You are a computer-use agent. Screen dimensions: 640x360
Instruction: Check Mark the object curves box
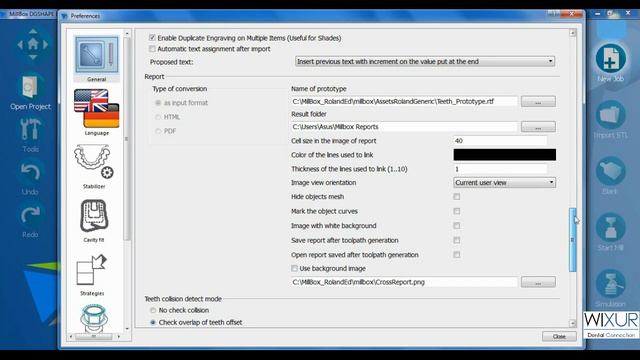tap(457, 211)
